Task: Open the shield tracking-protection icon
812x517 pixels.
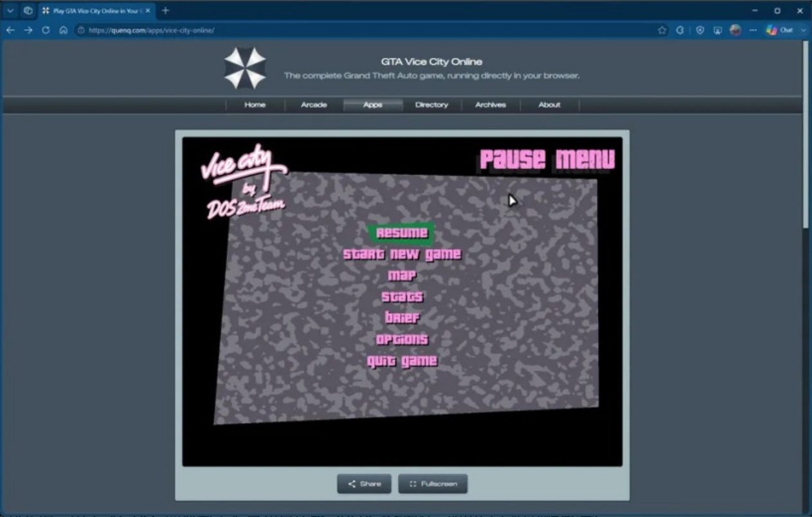Action: point(700,30)
